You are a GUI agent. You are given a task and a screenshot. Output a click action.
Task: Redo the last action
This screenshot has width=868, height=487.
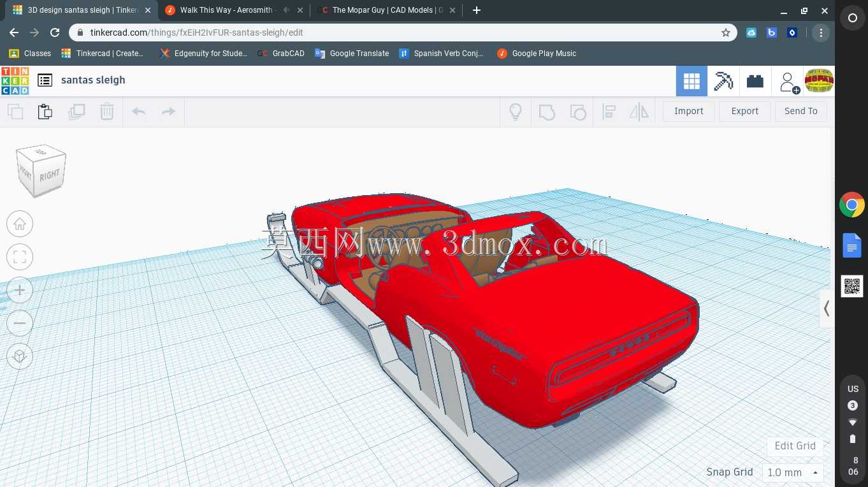pyautogui.click(x=168, y=112)
